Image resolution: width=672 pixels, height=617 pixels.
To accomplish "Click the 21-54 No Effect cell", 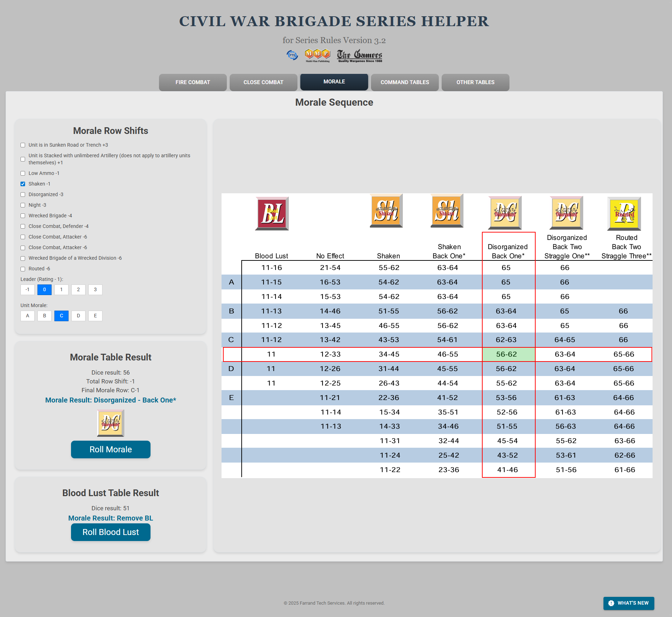I will click(330, 268).
